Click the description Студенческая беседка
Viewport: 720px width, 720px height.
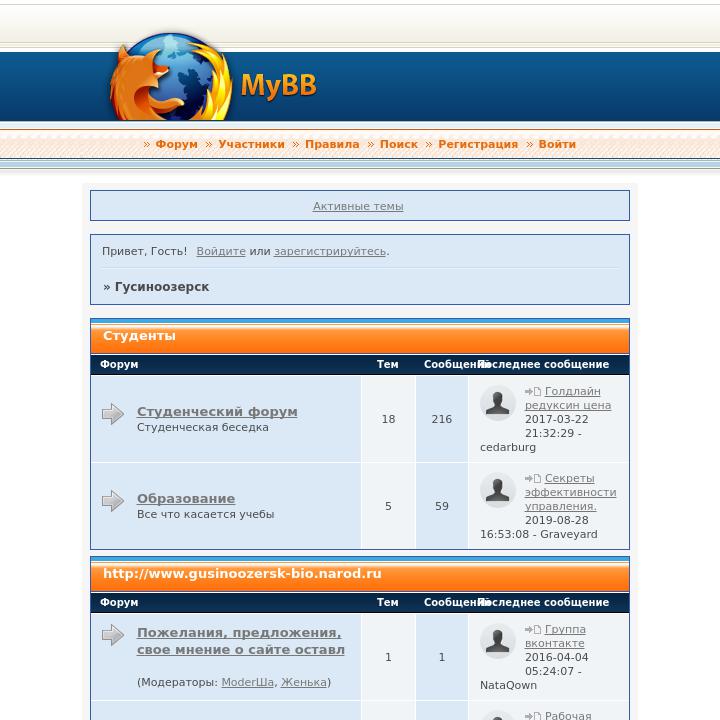pos(202,427)
